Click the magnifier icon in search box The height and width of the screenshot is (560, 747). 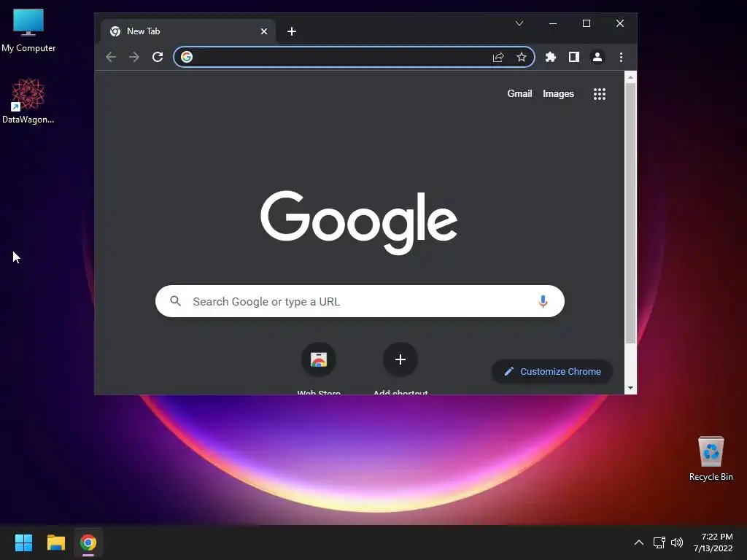pos(175,301)
